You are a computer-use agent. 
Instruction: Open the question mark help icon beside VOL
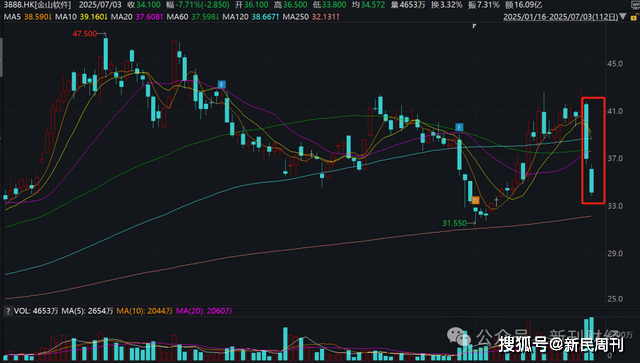coord(8,311)
